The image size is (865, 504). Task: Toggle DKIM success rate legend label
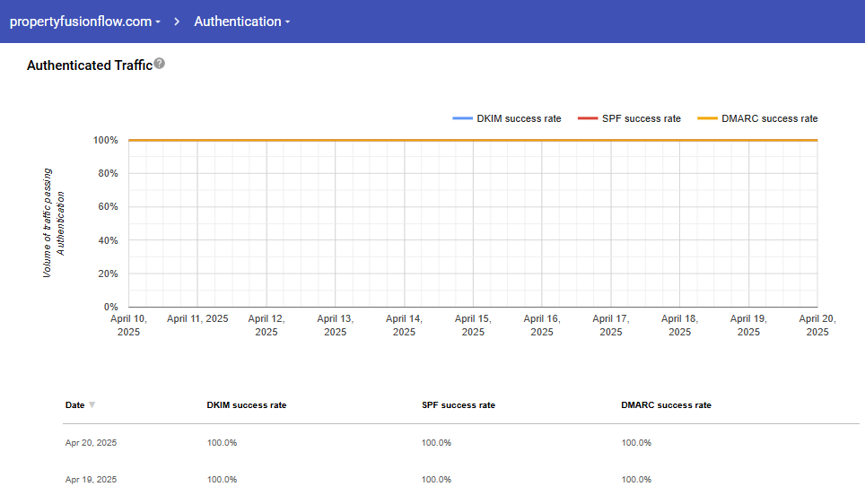coord(519,118)
